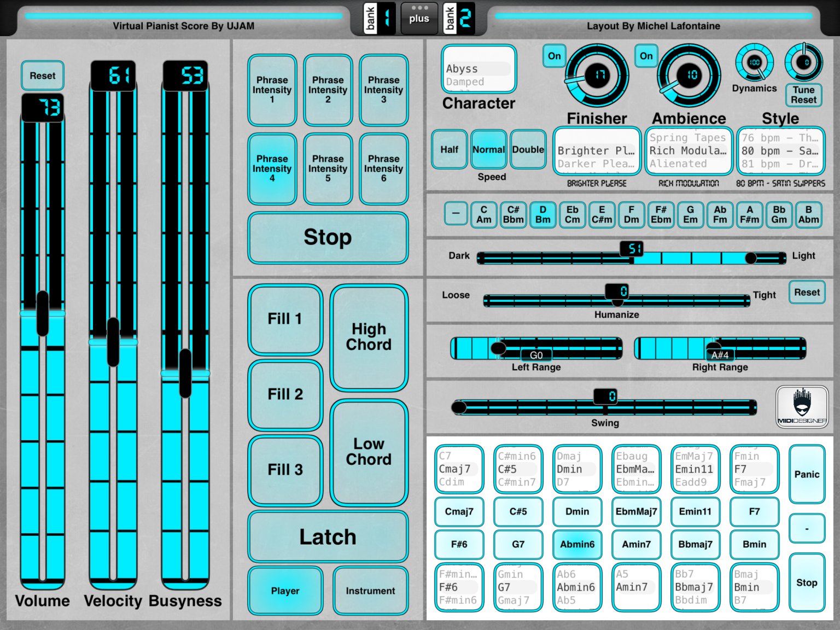Screen dimensions: 840x630
Task: Click the Finisher knob showing 17
Action: [597, 75]
